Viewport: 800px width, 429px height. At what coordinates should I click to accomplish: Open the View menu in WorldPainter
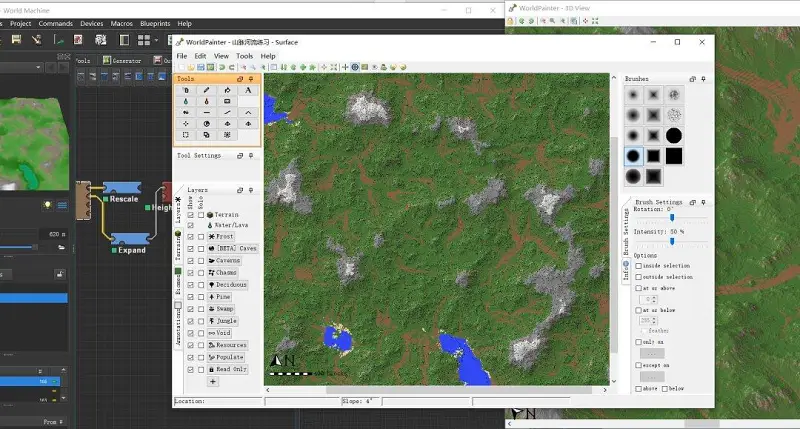pos(221,56)
